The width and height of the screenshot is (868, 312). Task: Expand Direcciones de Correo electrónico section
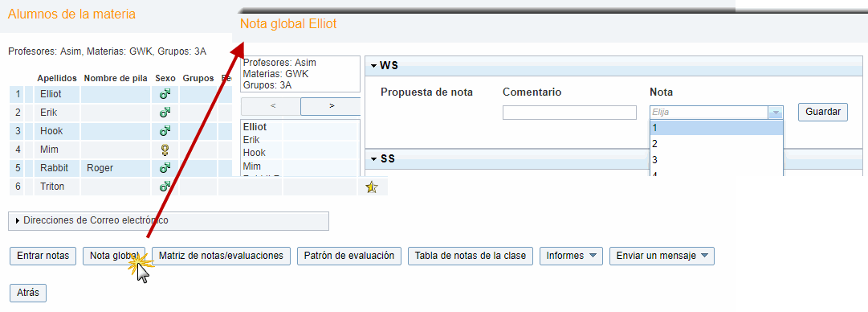tap(169, 220)
